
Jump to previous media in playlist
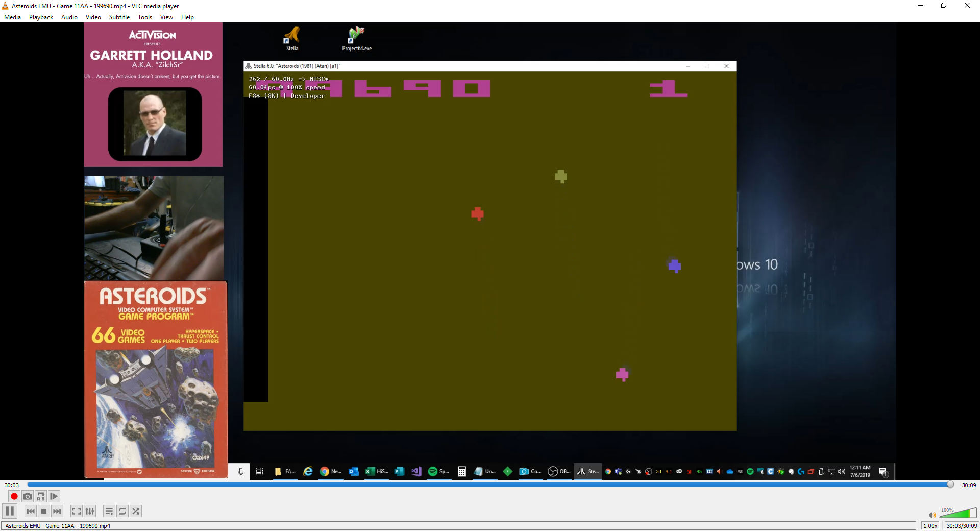[31, 511]
